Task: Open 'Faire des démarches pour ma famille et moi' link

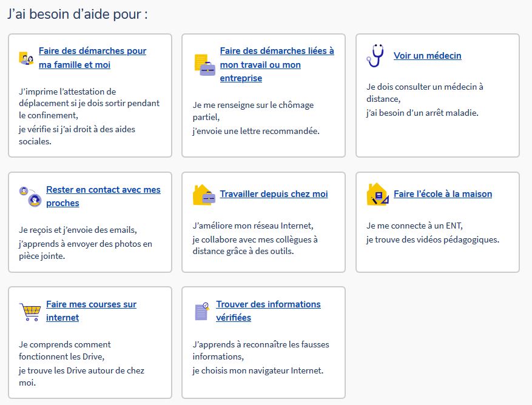Action: (92, 58)
